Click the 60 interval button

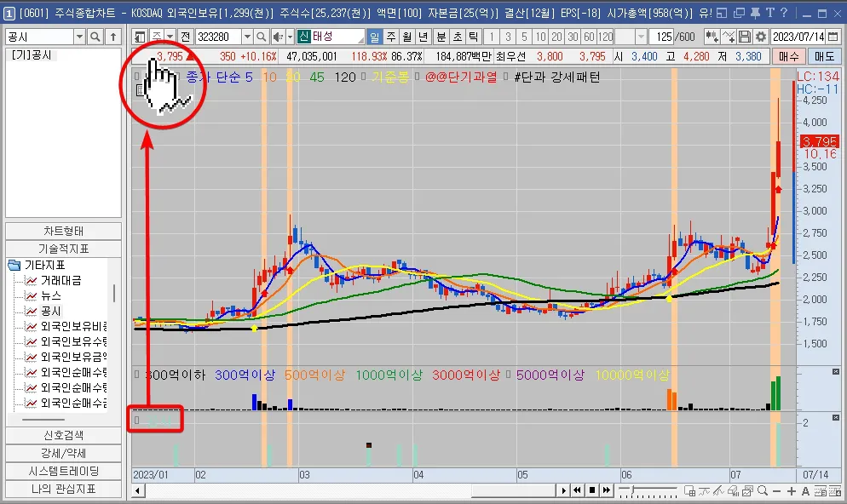589,37
